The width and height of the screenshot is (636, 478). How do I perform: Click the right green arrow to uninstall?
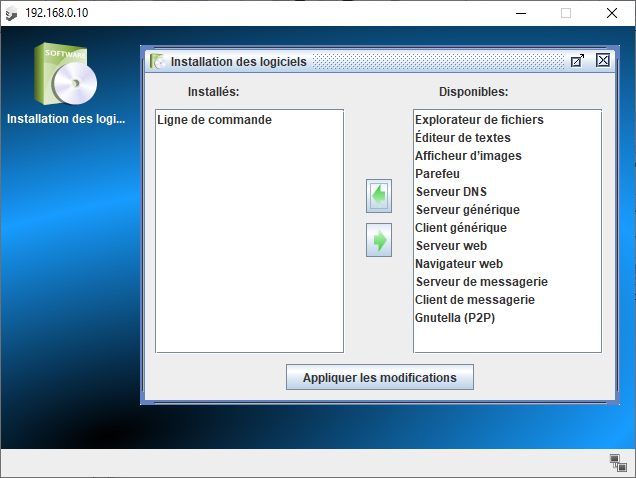pyautogui.click(x=378, y=241)
